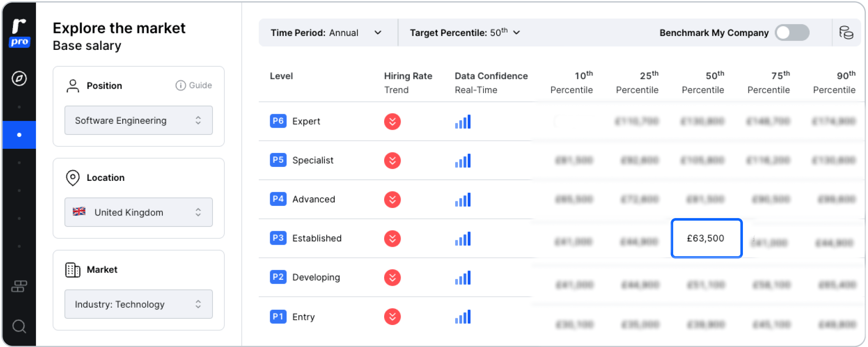Click hiring trend icon for Entry
The image size is (868, 347).
pos(393,317)
